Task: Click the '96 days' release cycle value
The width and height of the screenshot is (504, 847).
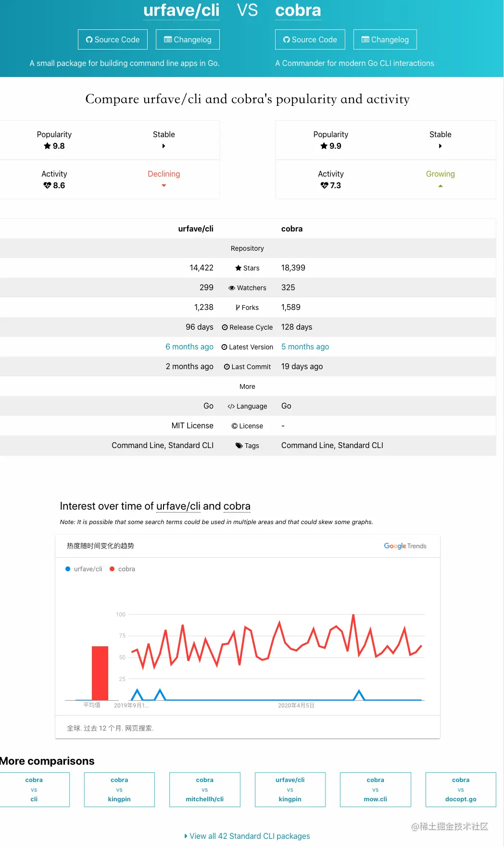Action: 200,327
